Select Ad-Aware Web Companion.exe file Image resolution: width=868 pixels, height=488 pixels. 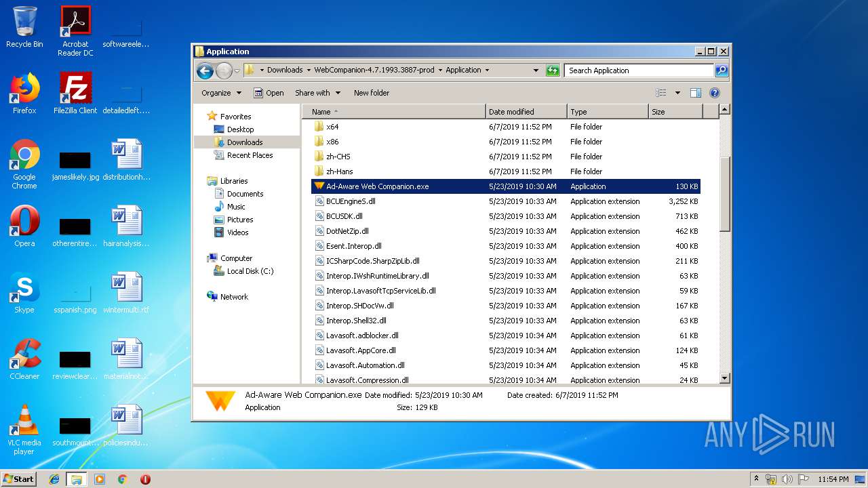coord(505,186)
